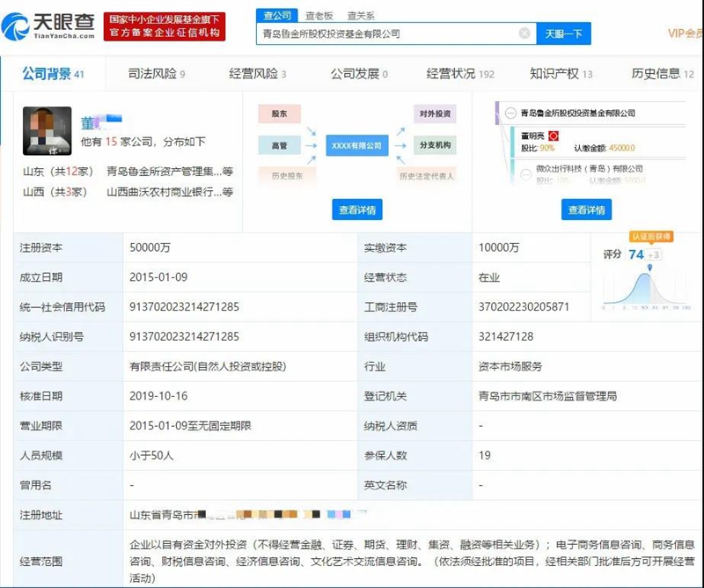
Task: Click the 分支机构 box in the diagram
Action: [x=435, y=144]
